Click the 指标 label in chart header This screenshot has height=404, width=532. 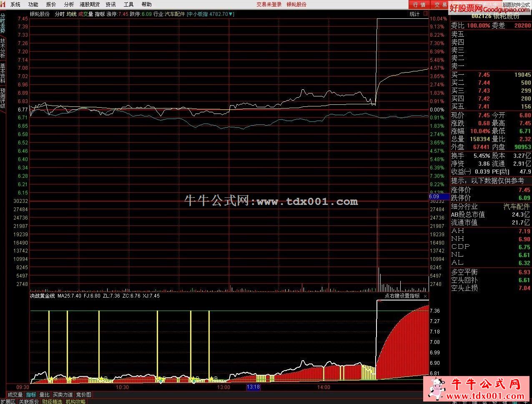point(100,14)
